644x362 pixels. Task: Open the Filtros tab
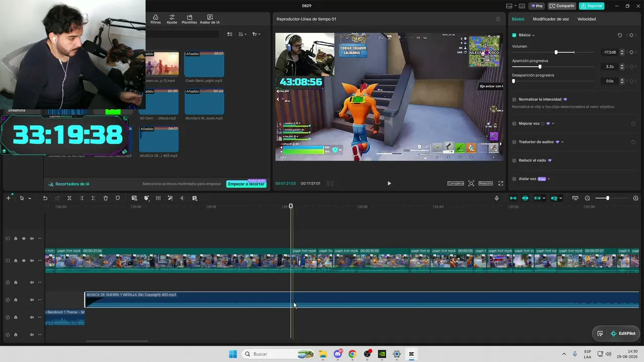tap(155, 19)
